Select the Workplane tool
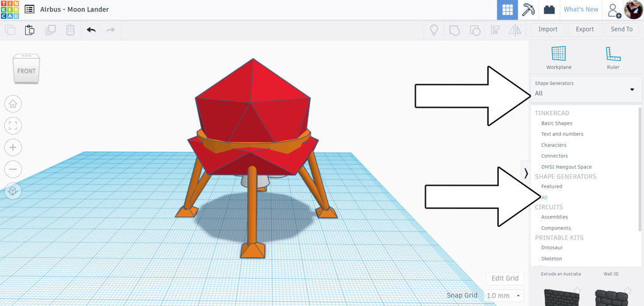Image resolution: width=644 pixels, height=306 pixels. click(x=558, y=57)
